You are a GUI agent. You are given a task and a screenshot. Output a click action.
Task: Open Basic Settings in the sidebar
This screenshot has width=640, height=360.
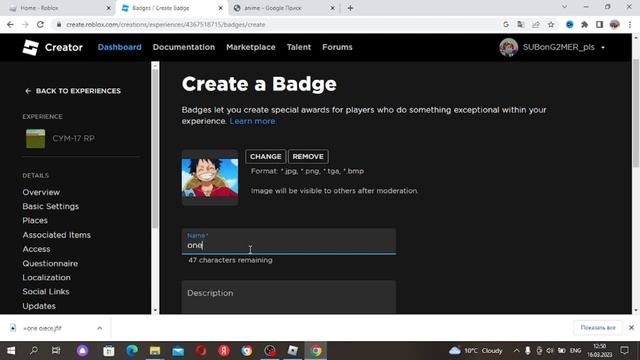[51, 207]
